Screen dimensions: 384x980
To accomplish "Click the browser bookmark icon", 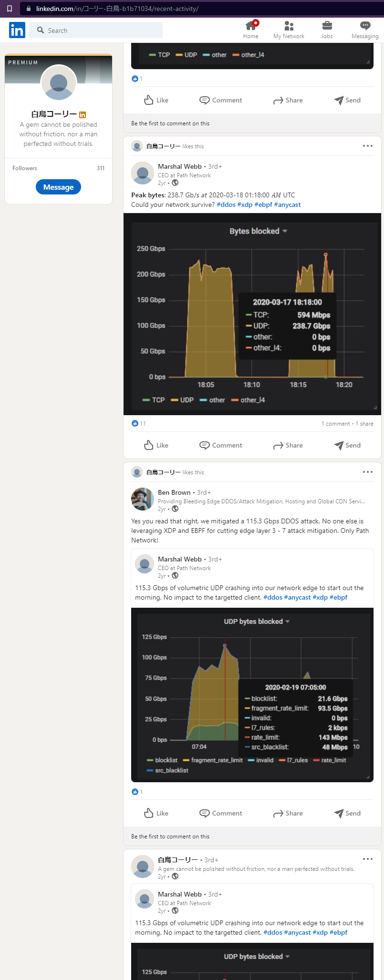I will [9, 9].
